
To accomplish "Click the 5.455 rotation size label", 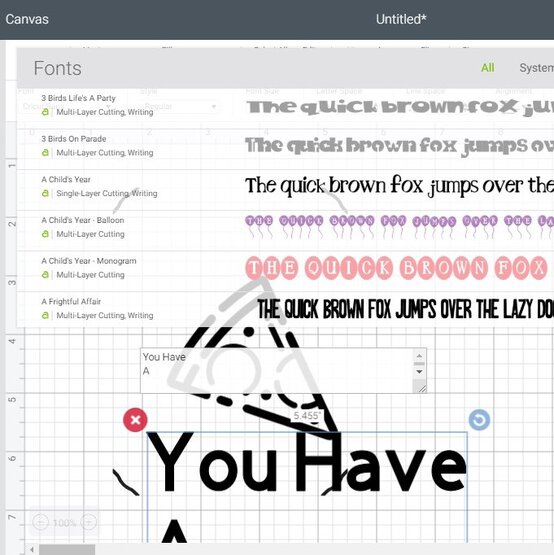I will (307, 416).
